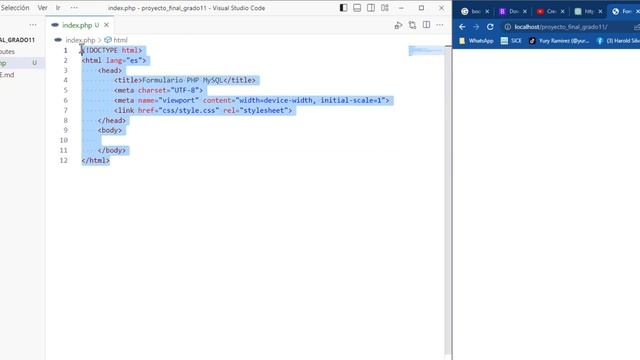
Task: Click the <title>Formulario PHP MySQL line
Action: tap(185, 80)
